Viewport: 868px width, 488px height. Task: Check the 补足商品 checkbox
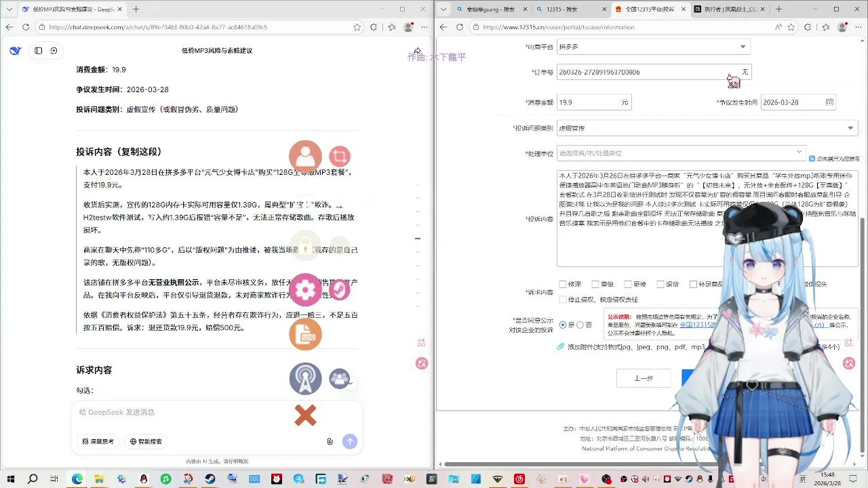(x=693, y=285)
